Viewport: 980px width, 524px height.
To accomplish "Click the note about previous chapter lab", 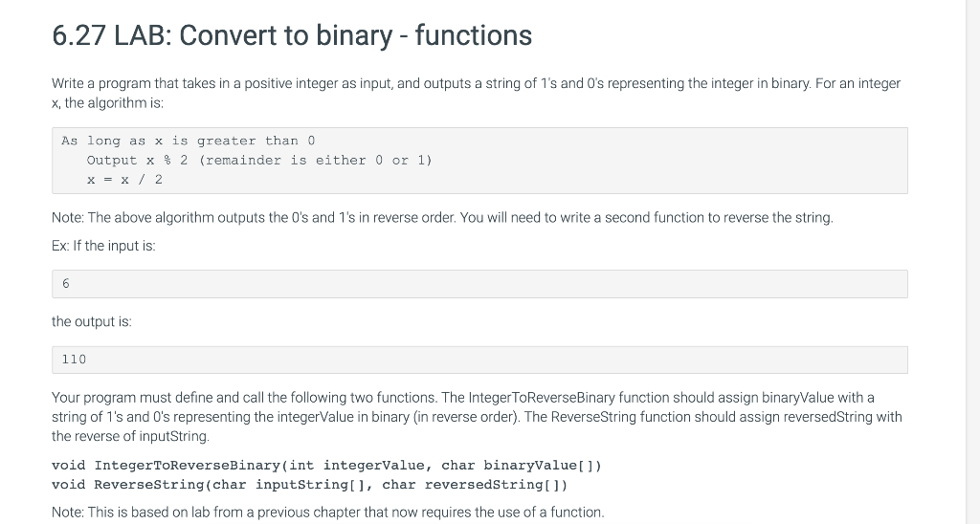I will 328,513.
